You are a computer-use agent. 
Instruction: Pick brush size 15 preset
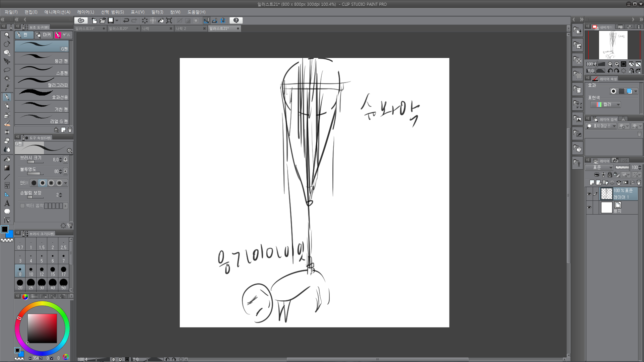pos(53,271)
